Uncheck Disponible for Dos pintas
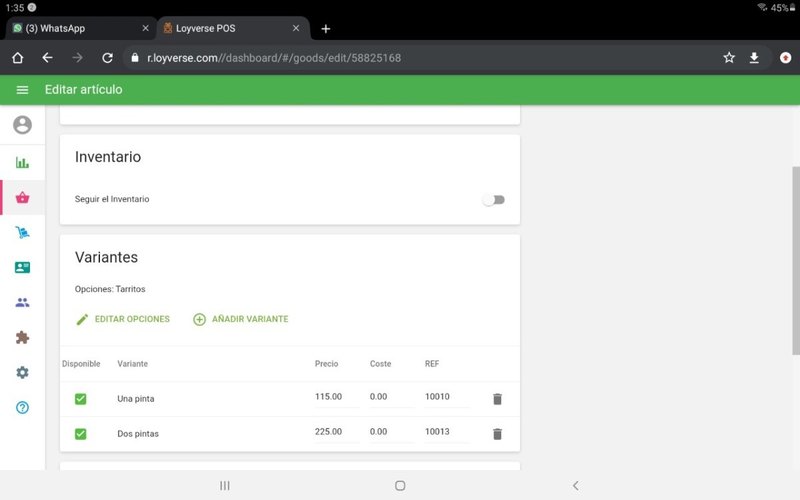 coord(81,434)
